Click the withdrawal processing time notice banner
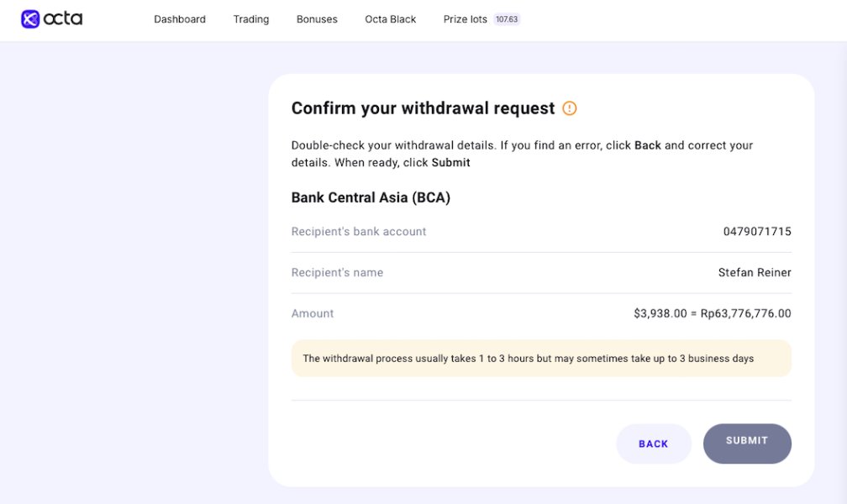 pos(541,359)
